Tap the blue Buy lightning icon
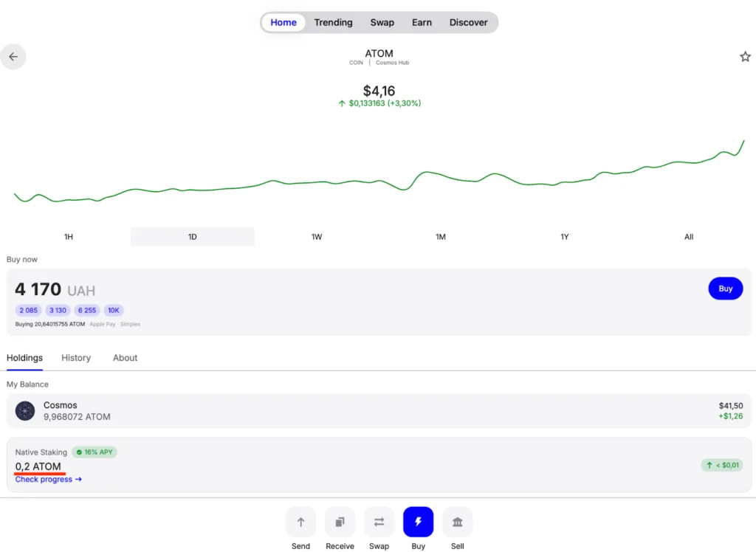This screenshot has height=552, width=756. pos(418,522)
